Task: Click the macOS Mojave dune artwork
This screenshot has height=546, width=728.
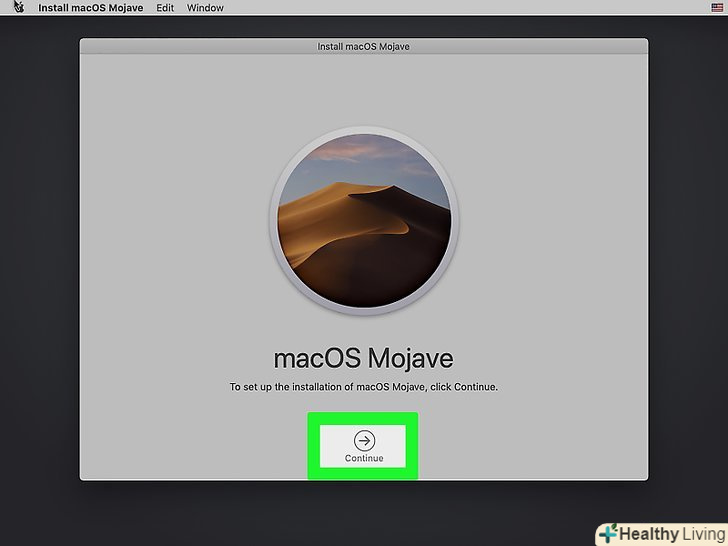Action: tap(364, 221)
